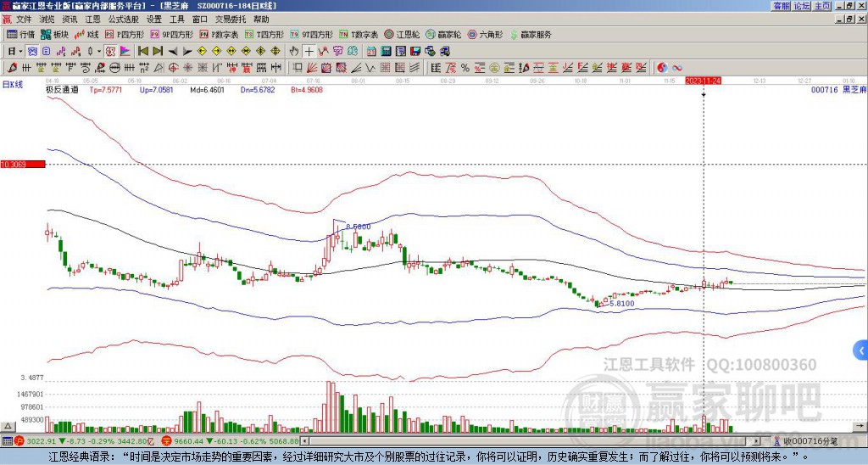The image size is (868, 465).
Task: Open the 工具 menu
Action: click(177, 20)
